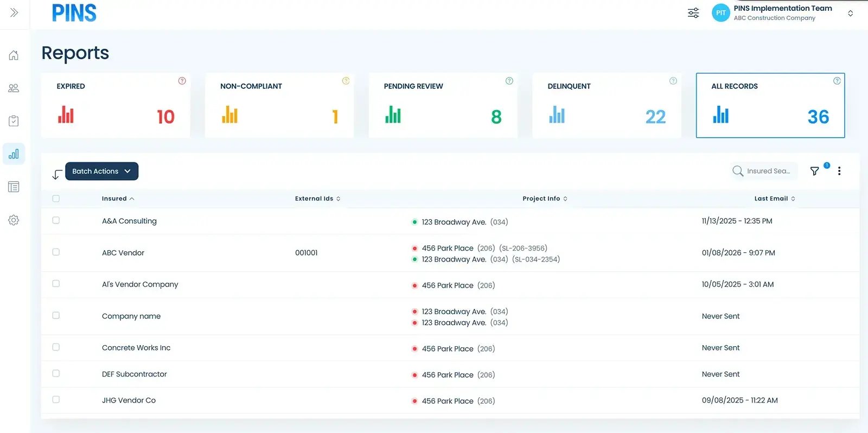Screen dimensions: 868x433
Task: Open help icon on All Records card
Action: pos(837,81)
